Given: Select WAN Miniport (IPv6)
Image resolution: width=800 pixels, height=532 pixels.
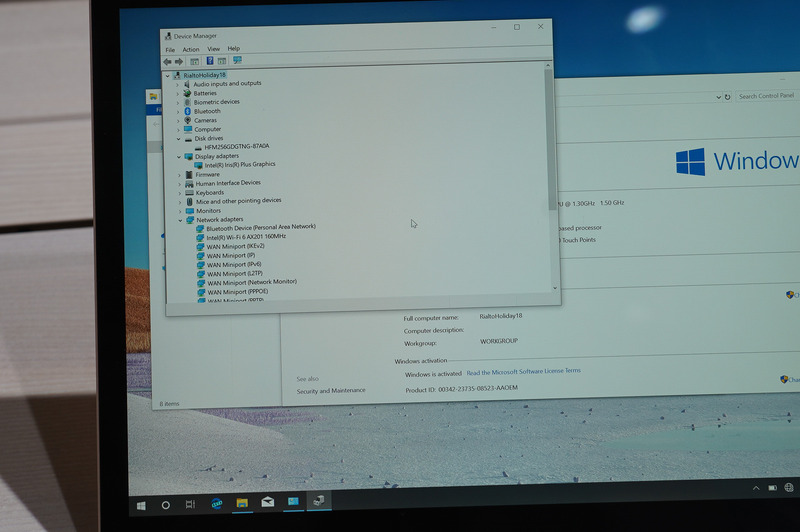Looking at the screenshot, I should (x=234, y=265).
